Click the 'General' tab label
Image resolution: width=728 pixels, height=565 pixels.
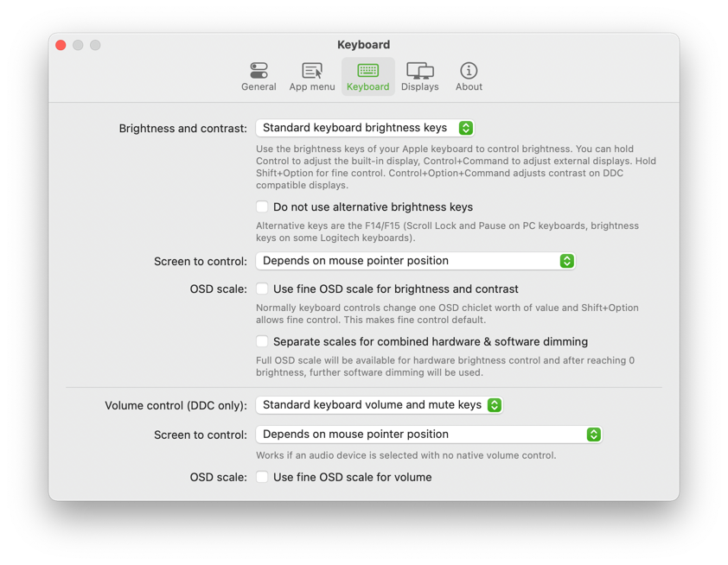(259, 87)
